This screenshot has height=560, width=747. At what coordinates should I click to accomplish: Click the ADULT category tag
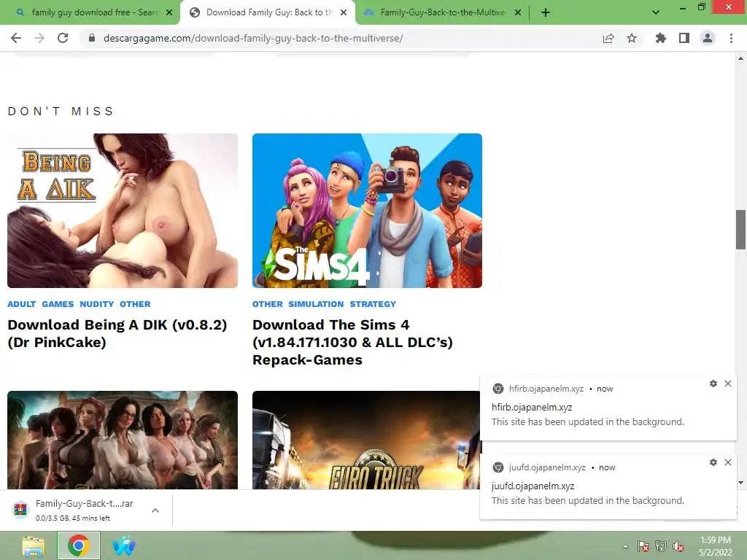tap(21, 304)
